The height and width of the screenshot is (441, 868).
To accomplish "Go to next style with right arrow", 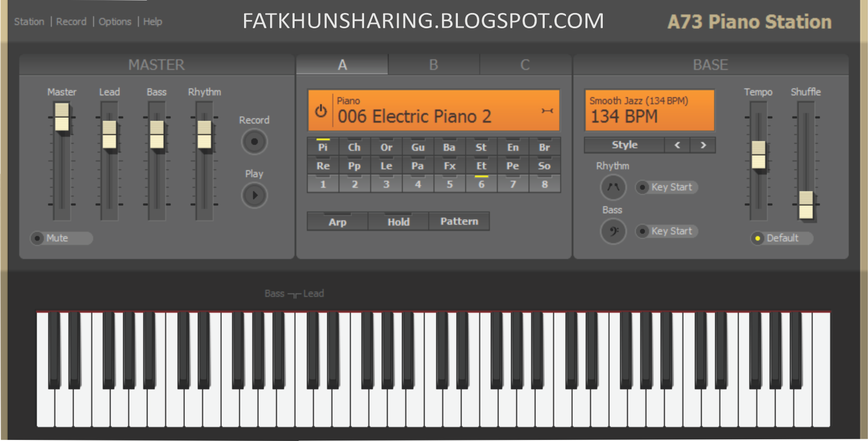I will tap(703, 145).
